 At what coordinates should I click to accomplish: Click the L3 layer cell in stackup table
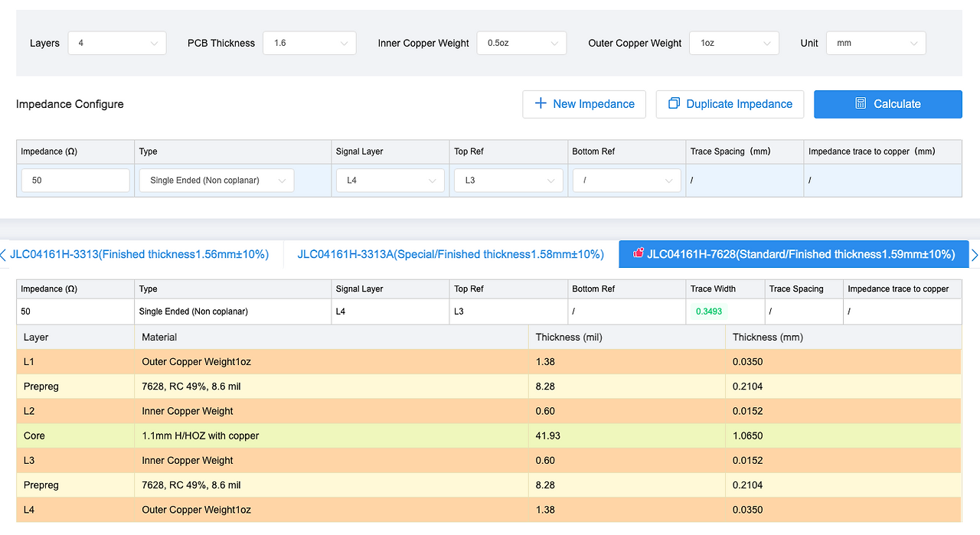tap(75, 460)
